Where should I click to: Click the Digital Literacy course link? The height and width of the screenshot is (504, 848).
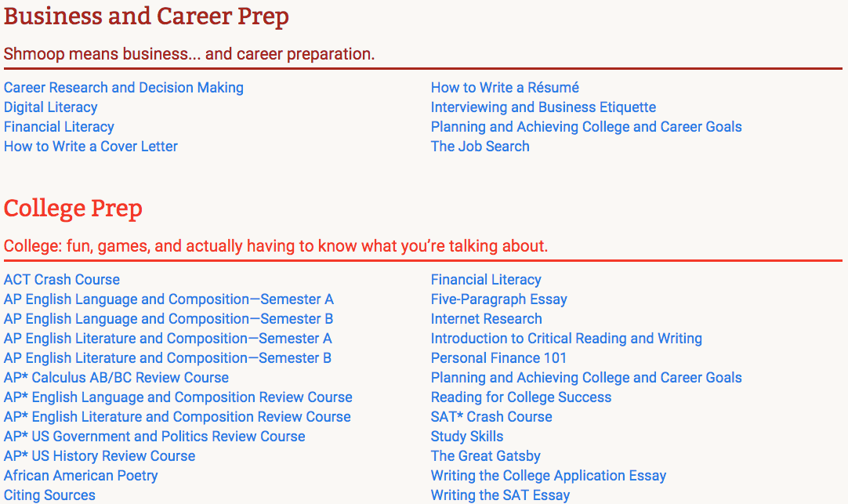50,107
